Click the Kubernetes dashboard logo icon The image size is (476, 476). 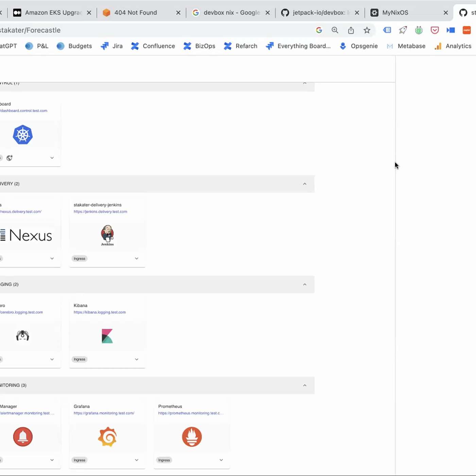22,135
